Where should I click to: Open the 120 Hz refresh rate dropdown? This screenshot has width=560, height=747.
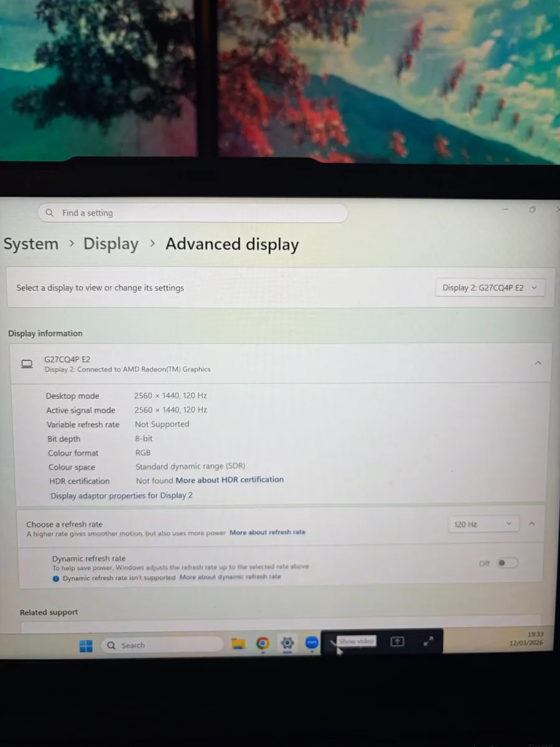point(483,524)
